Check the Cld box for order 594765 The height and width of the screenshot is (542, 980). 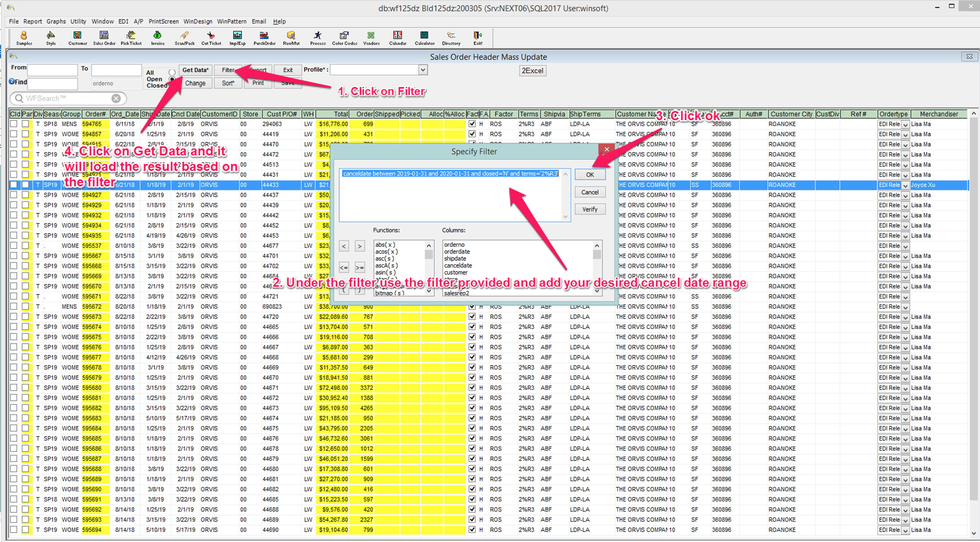pos(14,124)
